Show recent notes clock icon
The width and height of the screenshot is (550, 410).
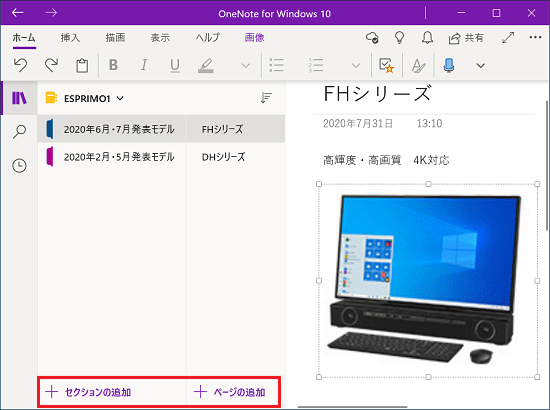[19, 165]
